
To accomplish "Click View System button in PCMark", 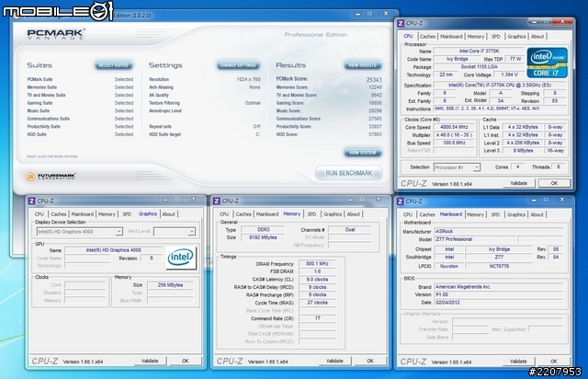I will click(363, 153).
